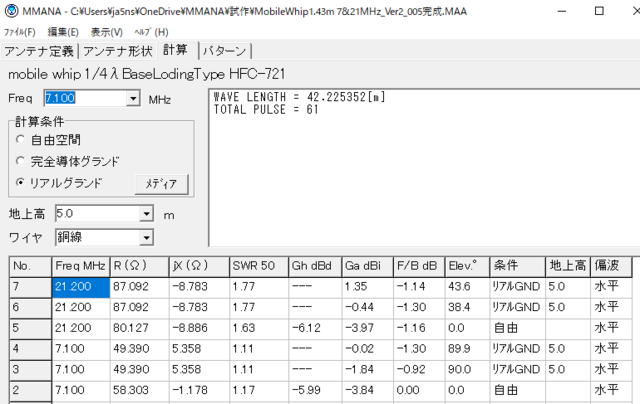Expand the 地上高 dropdown arrow
The height and width of the screenshot is (404, 640).
point(147,214)
